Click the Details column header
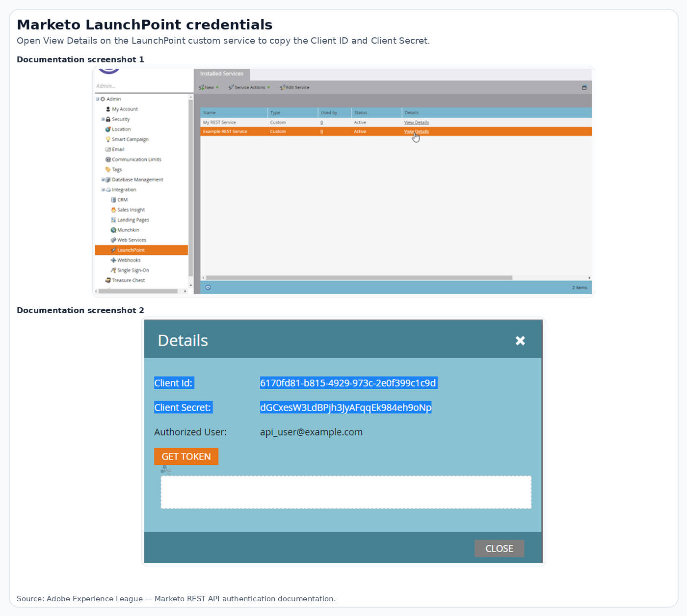The width and height of the screenshot is (687, 616). point(497,112)
